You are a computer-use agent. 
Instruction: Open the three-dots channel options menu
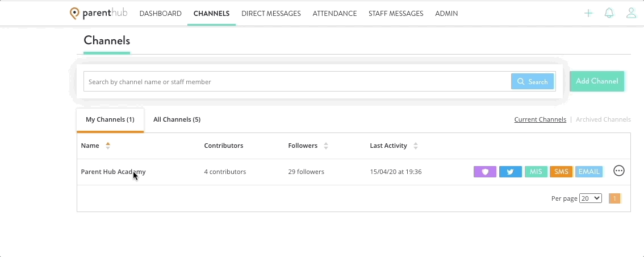point(619,171)
